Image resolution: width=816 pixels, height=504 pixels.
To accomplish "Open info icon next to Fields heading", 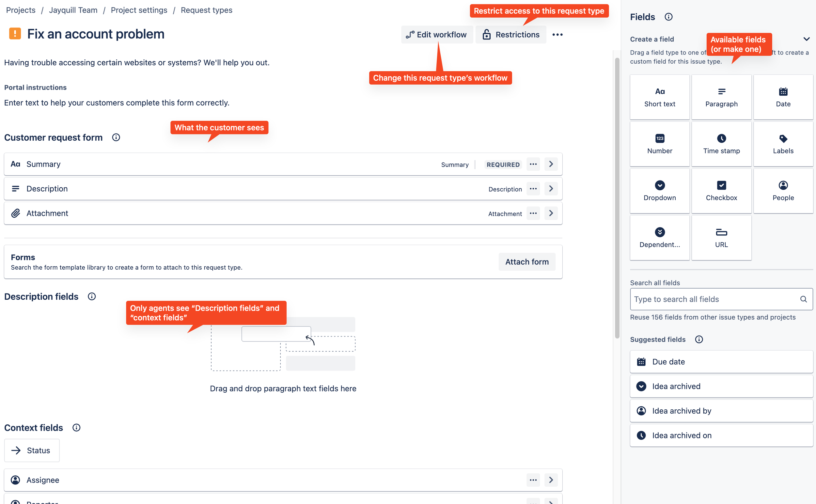I will click(668, 17).
